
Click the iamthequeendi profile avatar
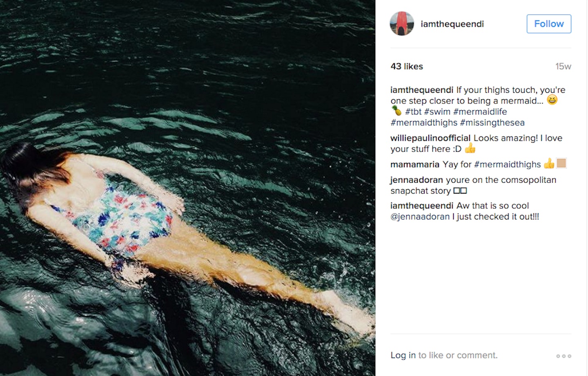point(402,24)
